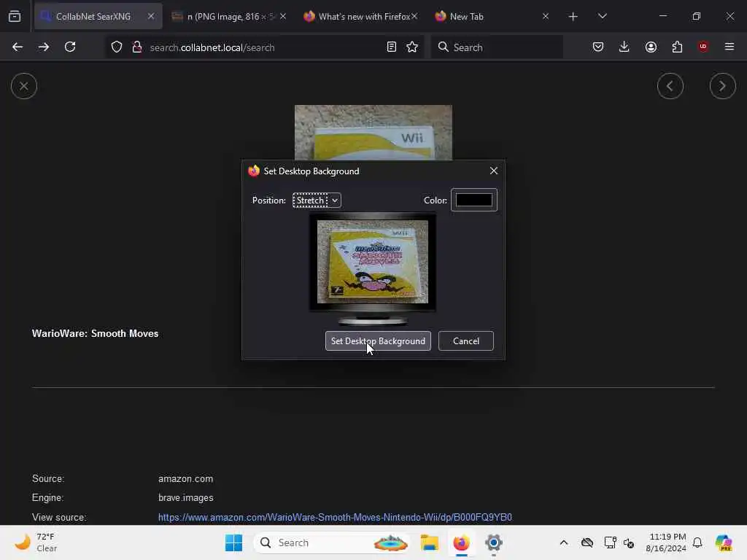Click the address bar URL field
Viewport: 747px width, 560px height.
point(264,47)
